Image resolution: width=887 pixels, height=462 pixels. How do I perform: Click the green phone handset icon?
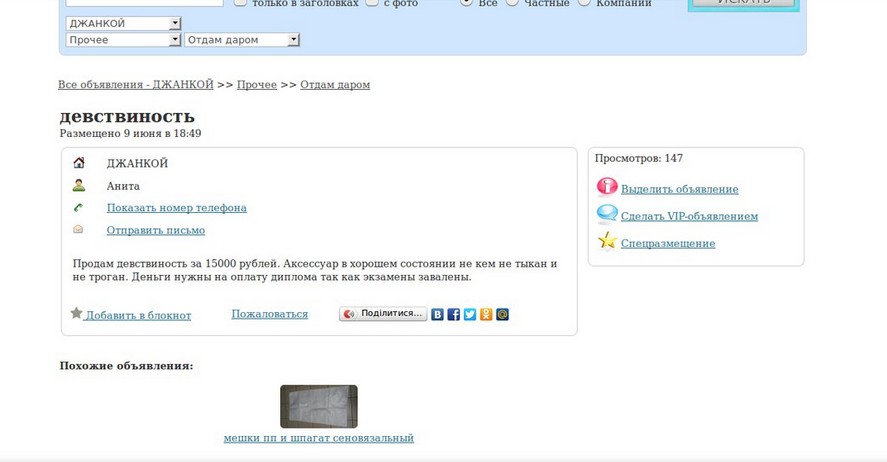pos(78,208)
